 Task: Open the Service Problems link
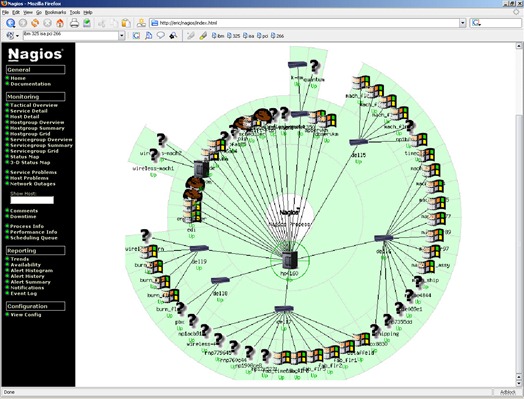point(33,172)
